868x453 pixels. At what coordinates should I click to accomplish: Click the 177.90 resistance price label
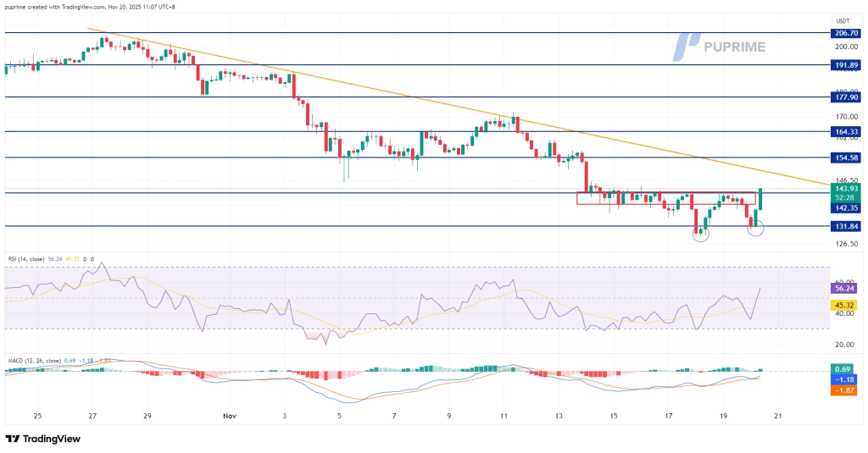tap(844, 97)
